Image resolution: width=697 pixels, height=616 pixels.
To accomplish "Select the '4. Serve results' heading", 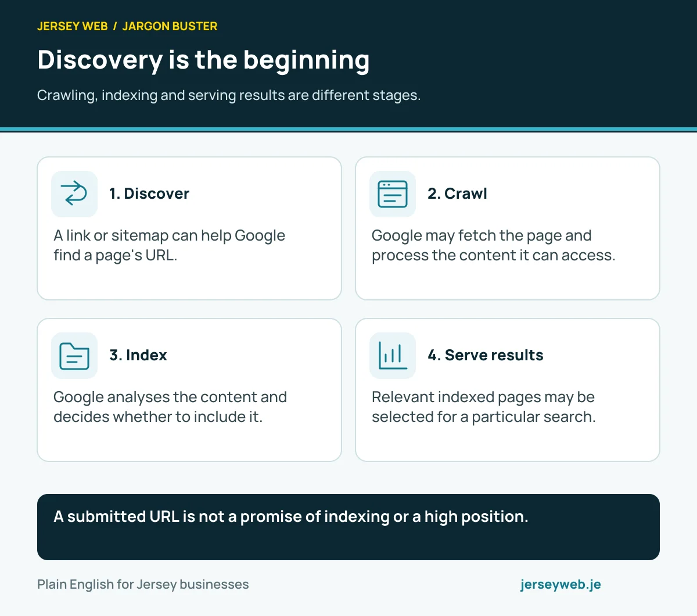I will [x=486, y=355].
